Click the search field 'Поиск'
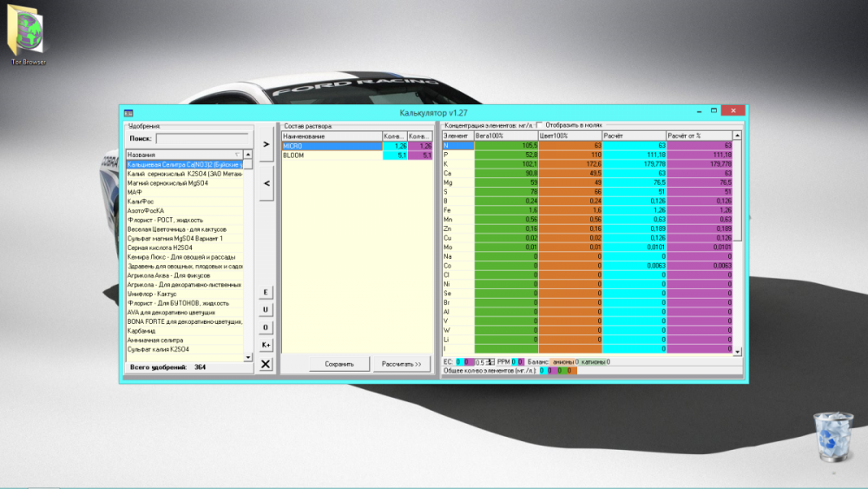 coord(202,138)
